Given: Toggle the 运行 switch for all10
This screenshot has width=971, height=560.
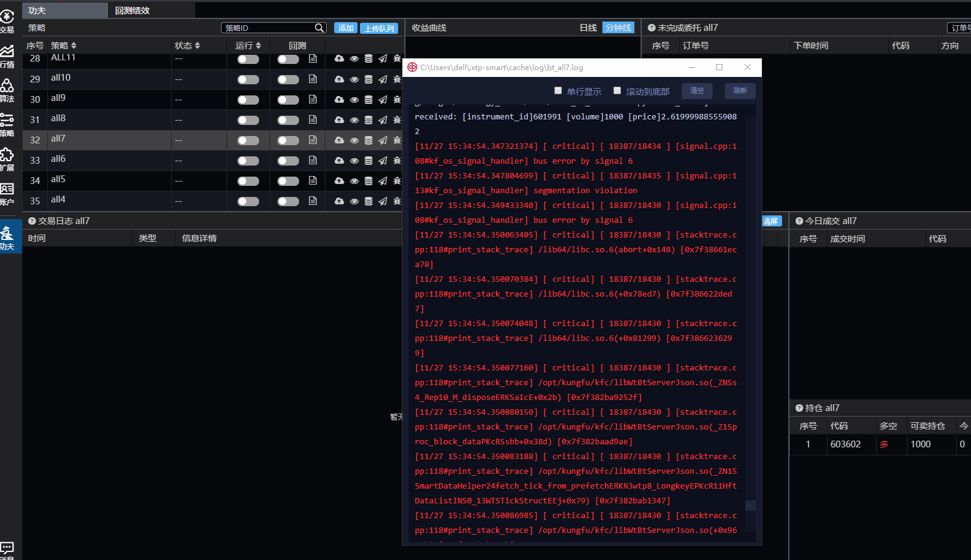Looking at the screenshot, I should point(248,79).
